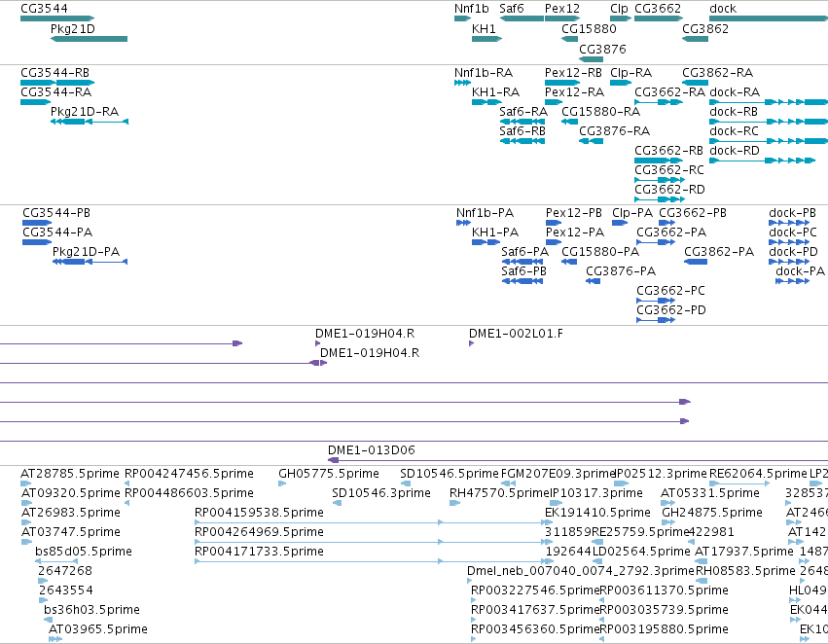
Task: Select the CG3662-RD transcript
Action: (660, 199)
